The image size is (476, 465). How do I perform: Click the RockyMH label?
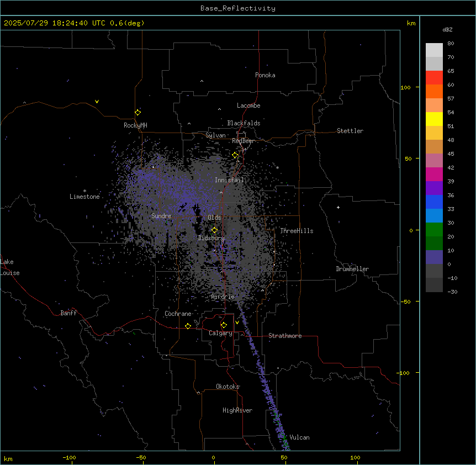[x=135, y=125]
